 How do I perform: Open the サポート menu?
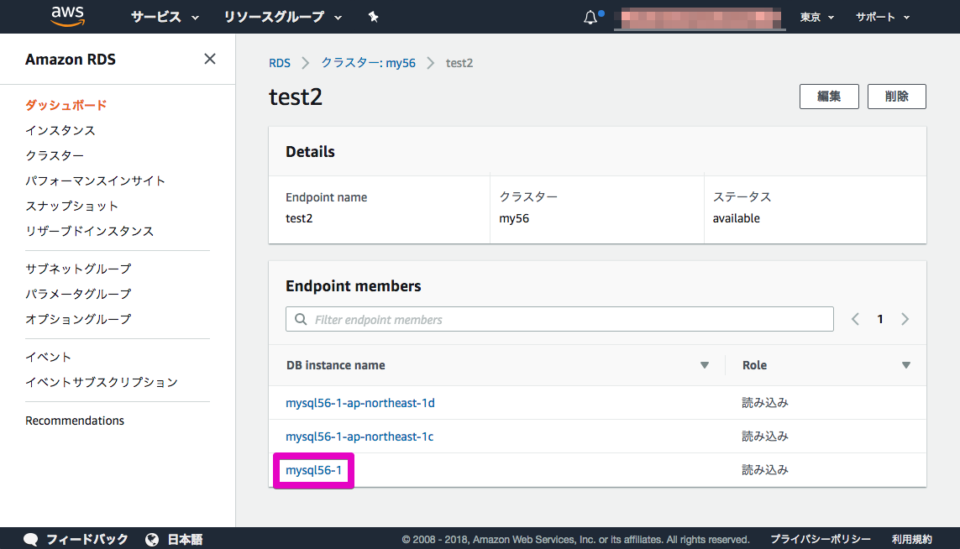[882, 17]
